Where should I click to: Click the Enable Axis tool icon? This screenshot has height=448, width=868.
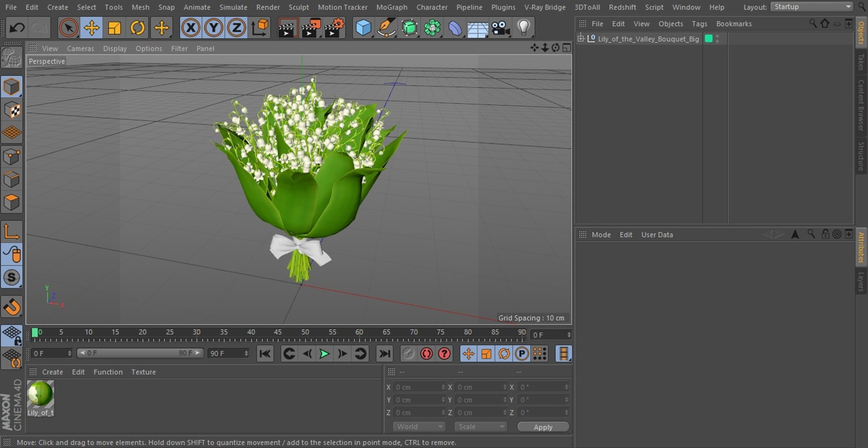coord(12,232)
